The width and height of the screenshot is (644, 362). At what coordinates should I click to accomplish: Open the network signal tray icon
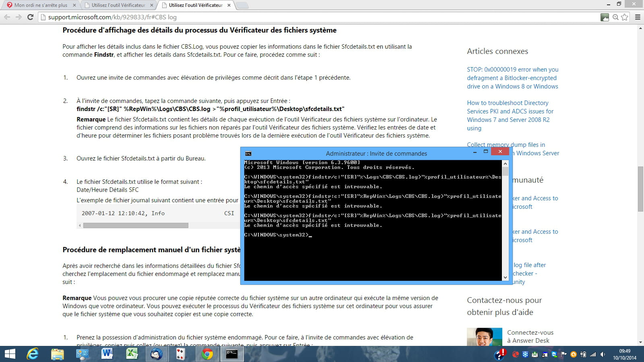(x=593, y=354)
